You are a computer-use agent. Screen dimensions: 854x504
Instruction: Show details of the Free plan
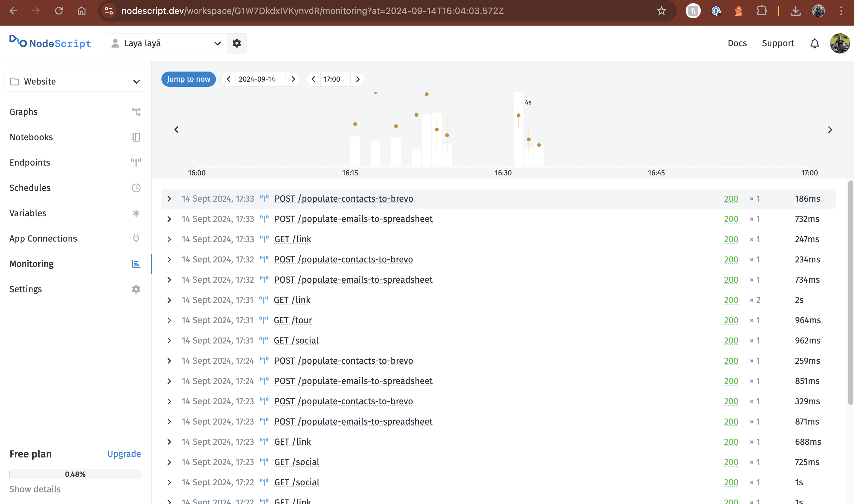point(35,489)
